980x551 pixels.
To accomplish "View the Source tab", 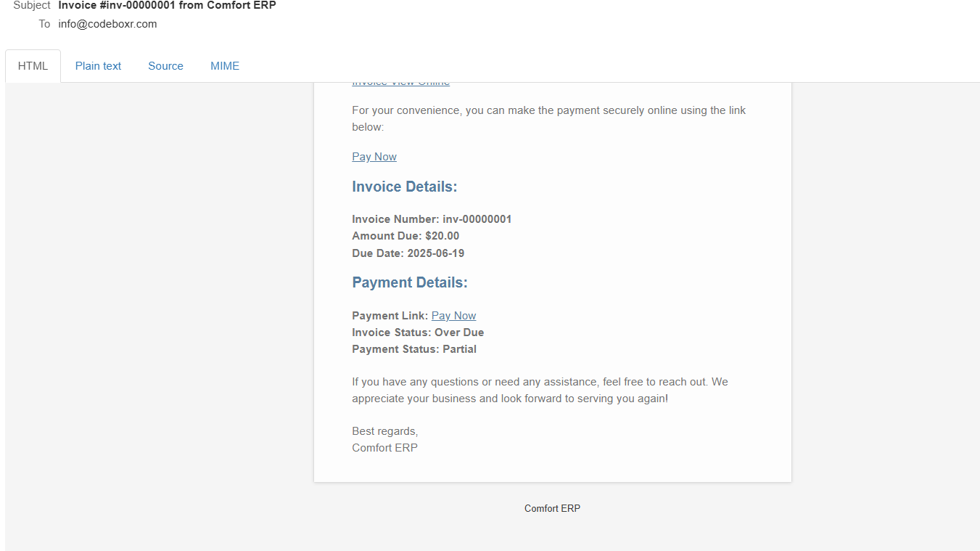I will pos(165,66).
